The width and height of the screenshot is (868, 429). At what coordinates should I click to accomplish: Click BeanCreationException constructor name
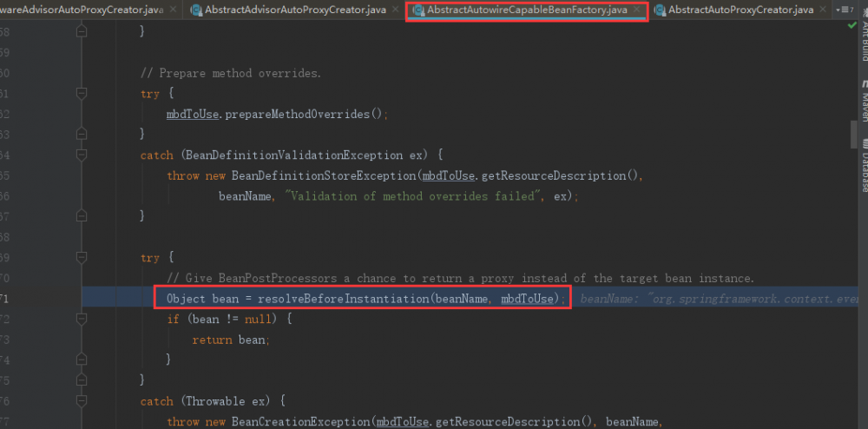point(300,422)
